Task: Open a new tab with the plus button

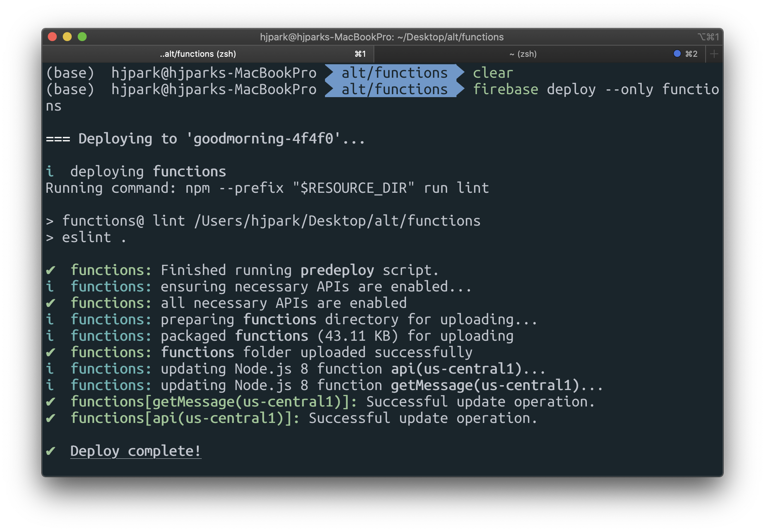Action: pyautogui.click(x=714, y=54)
